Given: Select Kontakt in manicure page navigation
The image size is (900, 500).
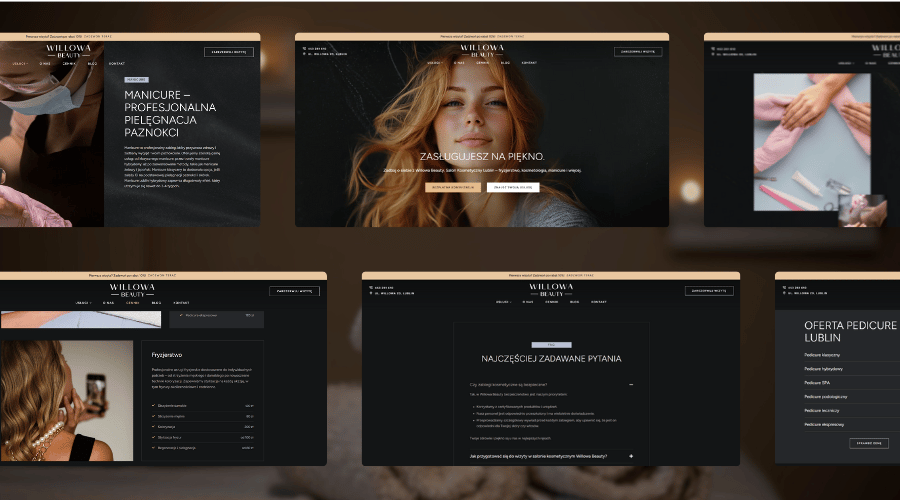Looking at the screenshot, I should pos(116,63).
